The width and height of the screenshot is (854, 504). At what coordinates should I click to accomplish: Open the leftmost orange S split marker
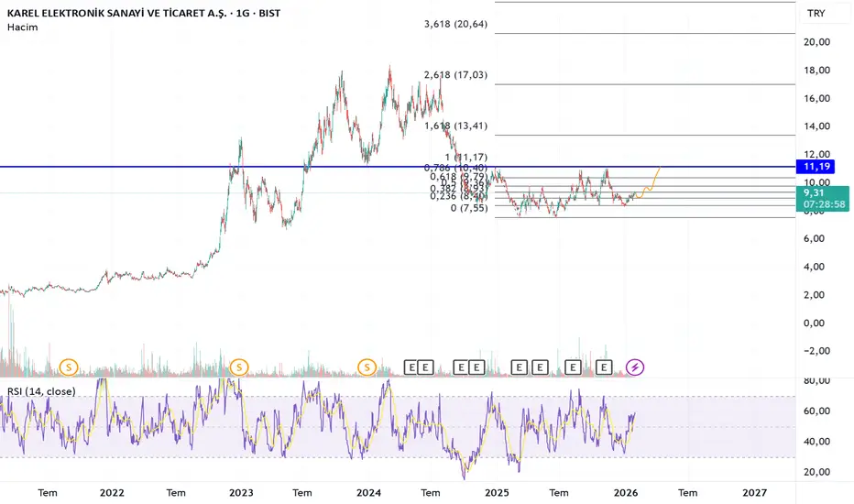pyautogui.click(x=69, y=367)
